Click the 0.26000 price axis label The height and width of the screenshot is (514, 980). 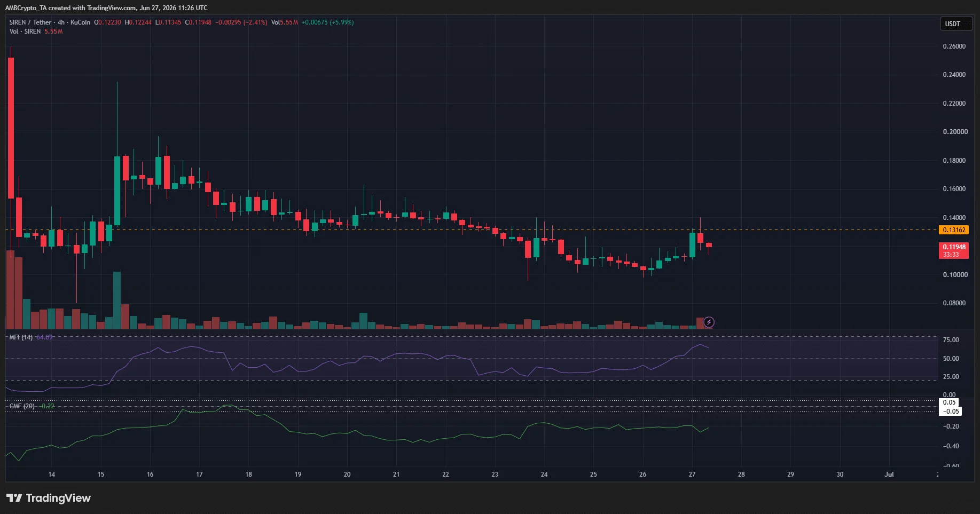click(x=954, y=46)
